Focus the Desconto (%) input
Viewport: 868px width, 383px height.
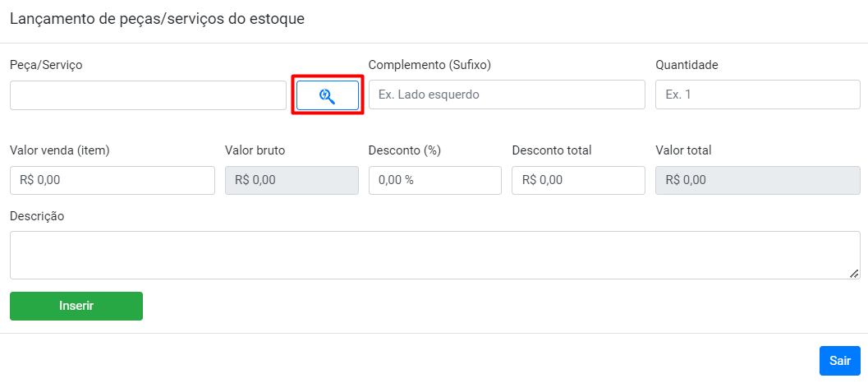point(434,181)
